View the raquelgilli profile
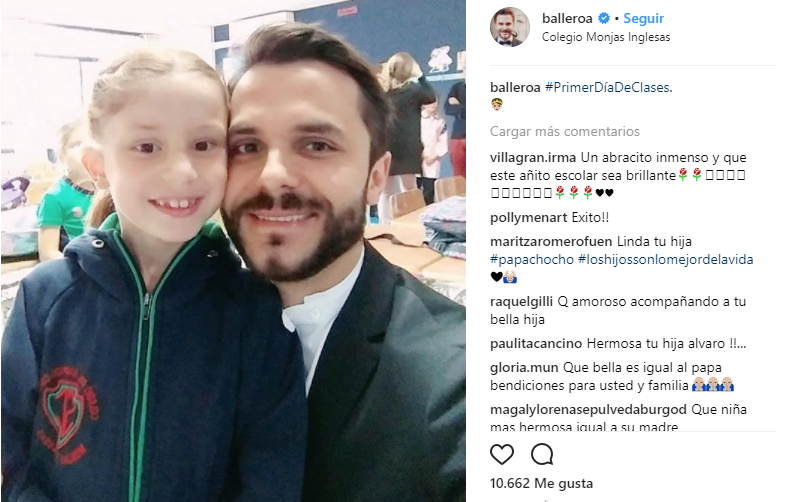789x502 pixels. coord(521,301)
